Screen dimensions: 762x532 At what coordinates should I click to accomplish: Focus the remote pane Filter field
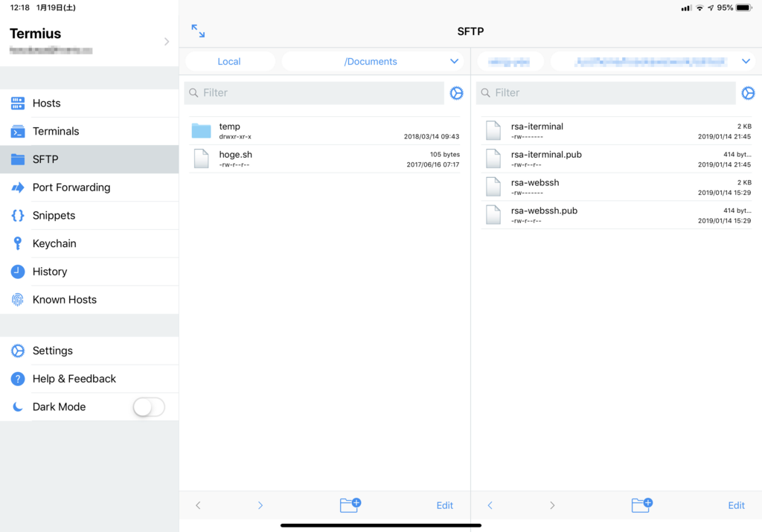tap(606, 93)
